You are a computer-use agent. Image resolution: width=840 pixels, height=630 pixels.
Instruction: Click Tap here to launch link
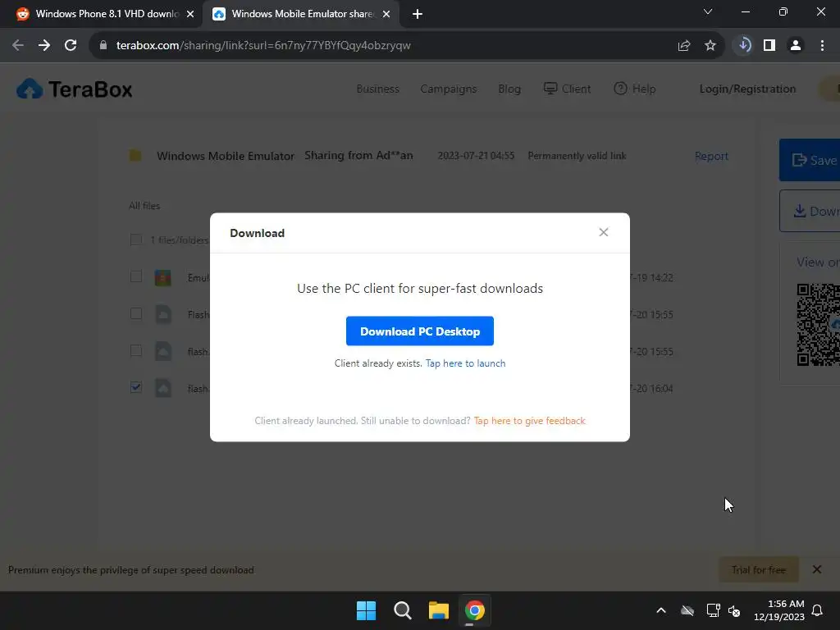(x=465, y=363)
